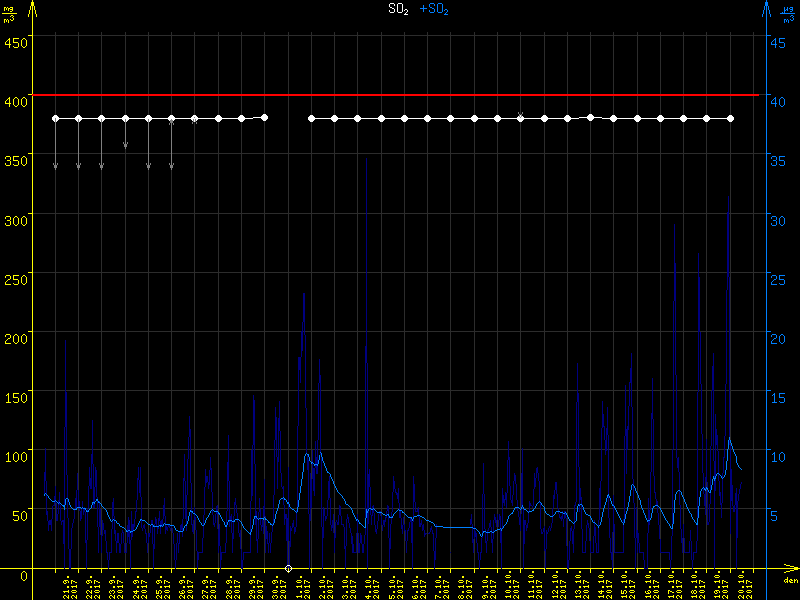Click the small yellow circle on the x-axis
Viewport: 800px width, 600px height.
(x=289, y=569)
